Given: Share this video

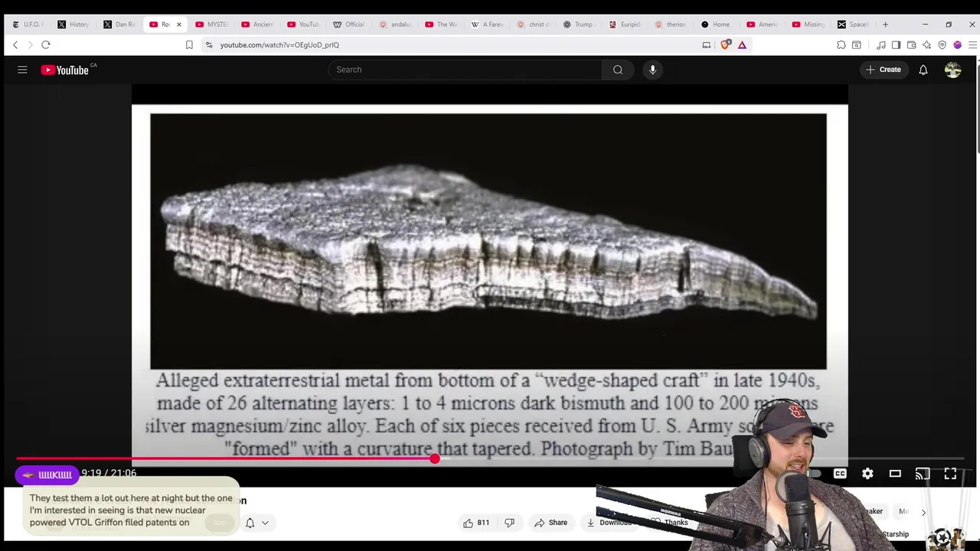Looking at the screenshot, I should pos(550,523).
